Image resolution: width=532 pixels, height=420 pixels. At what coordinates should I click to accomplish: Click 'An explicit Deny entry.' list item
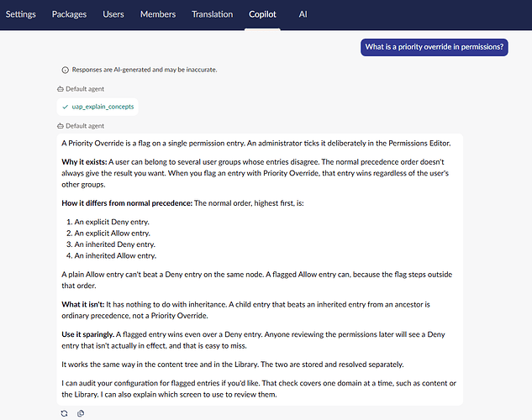click(x=112, y=222)
